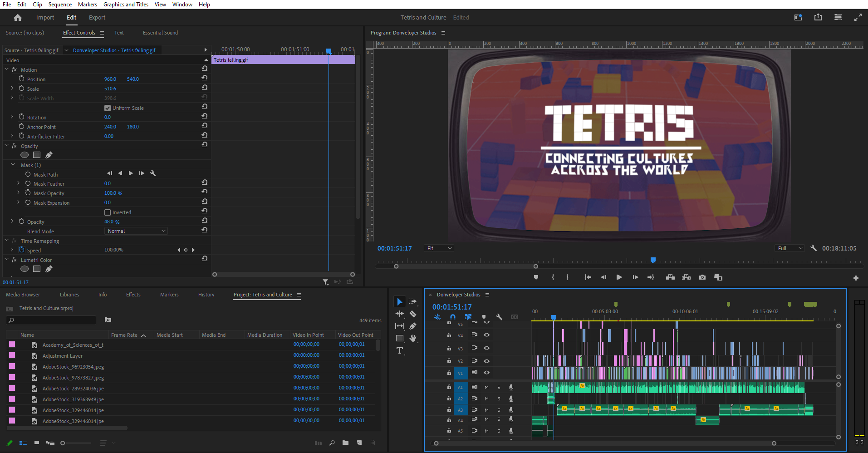Hide track V2 with the eye toggle

[486, 361]
